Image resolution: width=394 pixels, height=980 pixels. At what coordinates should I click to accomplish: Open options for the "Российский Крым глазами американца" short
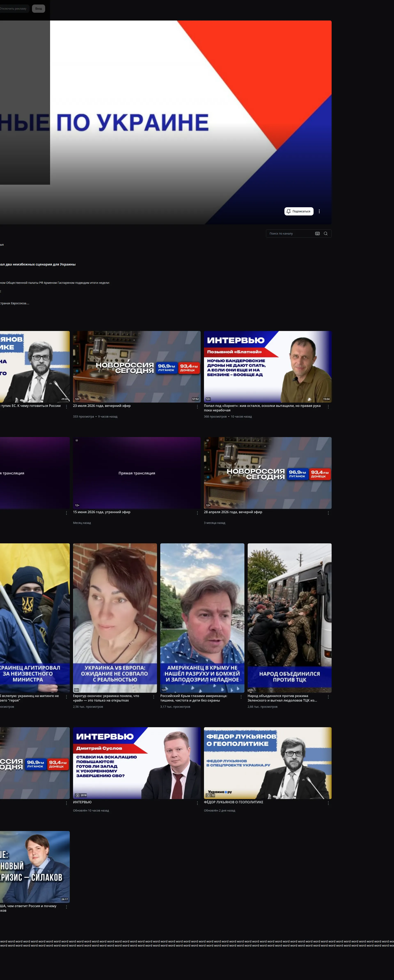click(x=241, y=697)
